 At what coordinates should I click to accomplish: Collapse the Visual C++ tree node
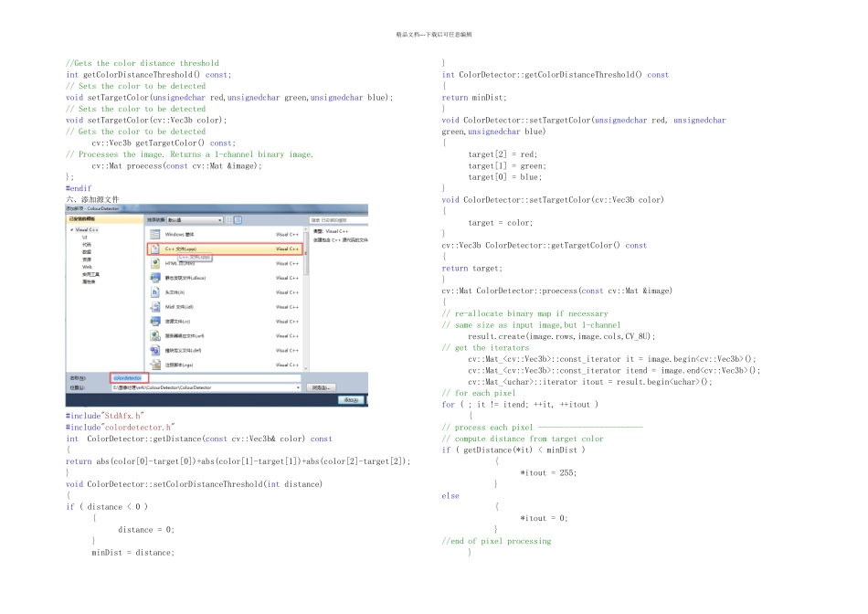tap(72, 229)
